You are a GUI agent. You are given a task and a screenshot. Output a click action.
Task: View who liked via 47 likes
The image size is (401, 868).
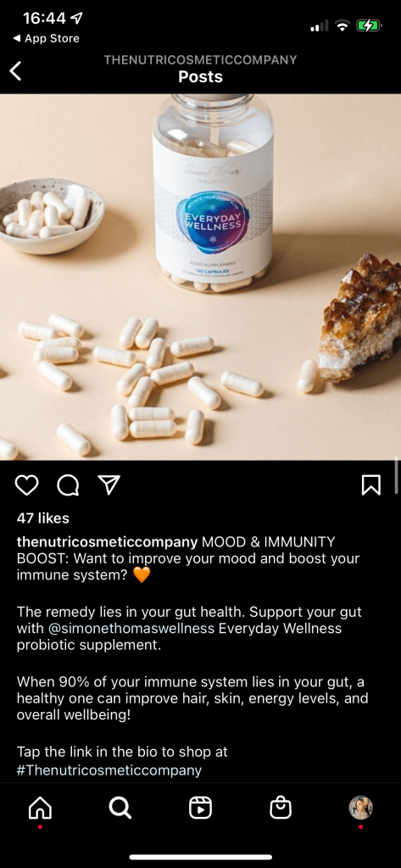(43, 518)
